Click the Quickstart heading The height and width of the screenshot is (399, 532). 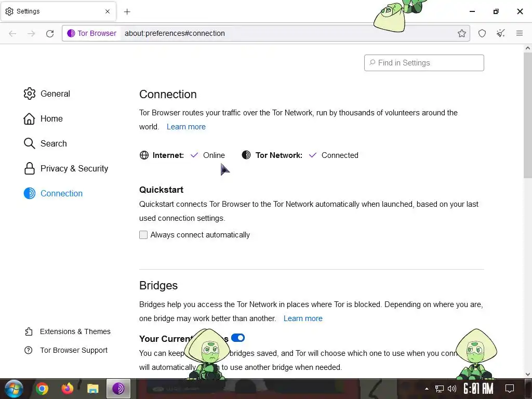click(x=161, y=190)
